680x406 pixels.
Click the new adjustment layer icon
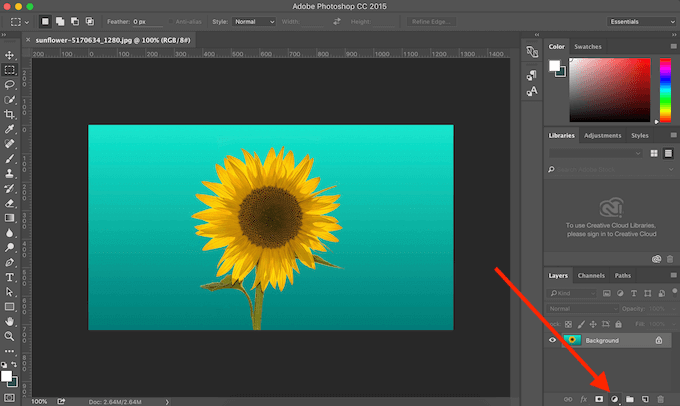coord(614,398)
